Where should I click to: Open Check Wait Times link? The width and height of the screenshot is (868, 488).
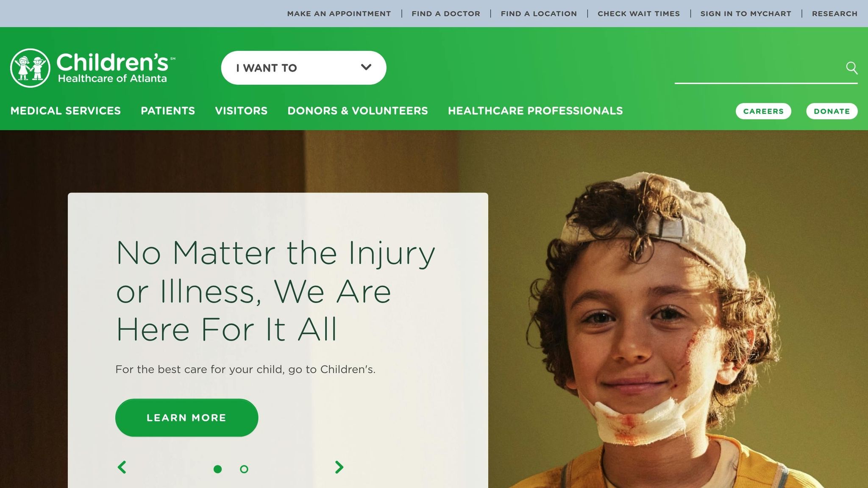[639, 14]
